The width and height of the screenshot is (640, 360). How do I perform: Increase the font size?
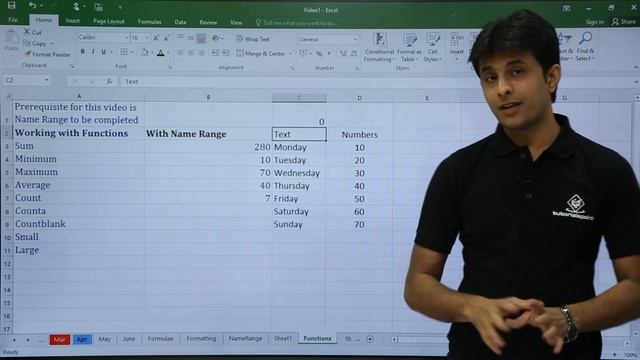click(156, 38)
